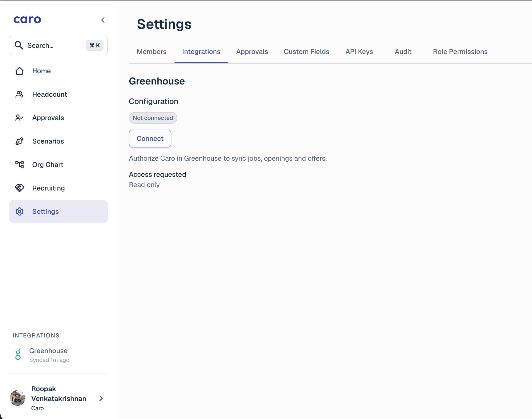532x419 pixels.
Task: Click Roopak's profile avatar
Action: pos(18,398)
